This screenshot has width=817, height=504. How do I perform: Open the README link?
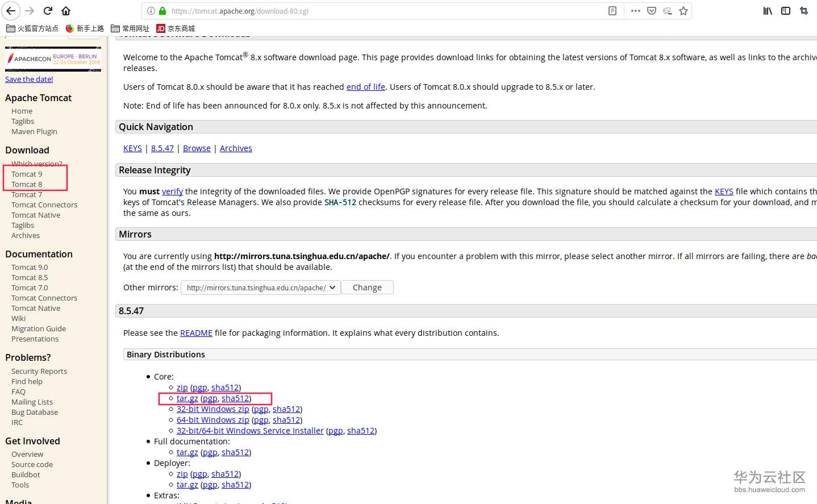196,333
